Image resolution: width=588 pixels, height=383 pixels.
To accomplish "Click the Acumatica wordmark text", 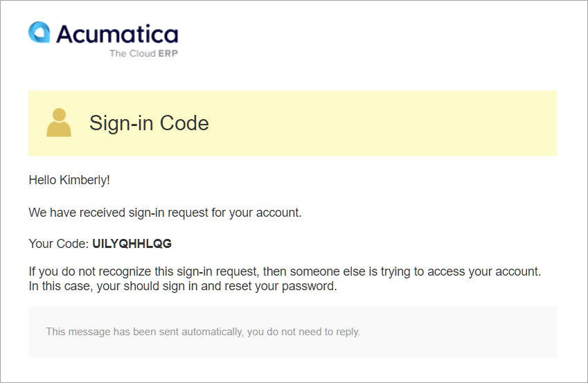I will 117,34.
